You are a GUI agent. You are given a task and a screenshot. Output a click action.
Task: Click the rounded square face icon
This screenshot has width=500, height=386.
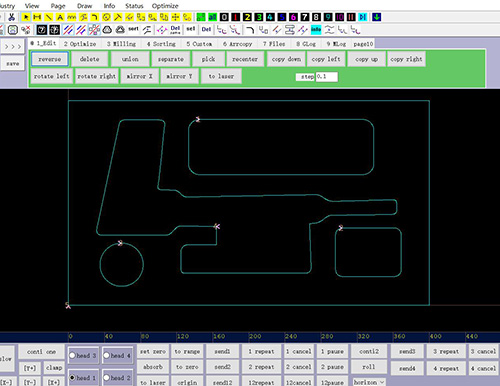tap(13, 30)
